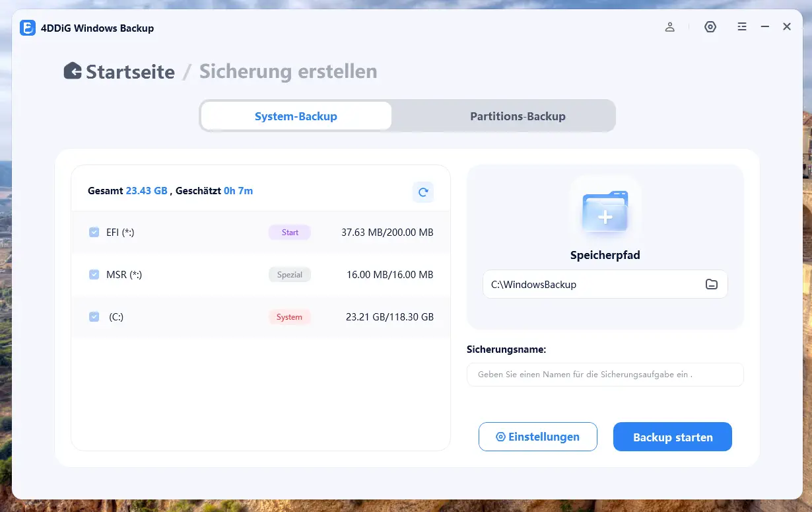The image size is (812, 512).
Task: Open the hamburger menu icon
Action: [742, 27]
